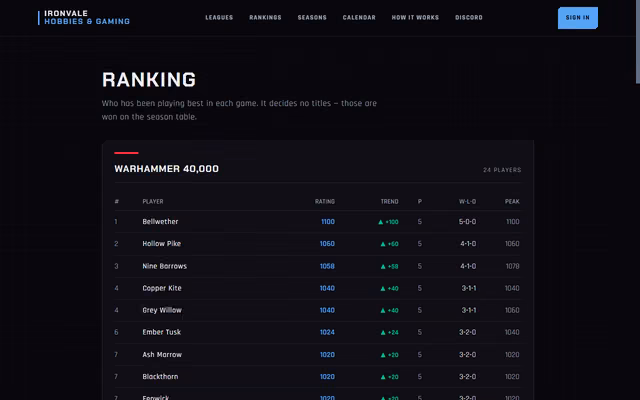640x400 pixels.
Task: Open the Leagues nav item
Action: 219,18
